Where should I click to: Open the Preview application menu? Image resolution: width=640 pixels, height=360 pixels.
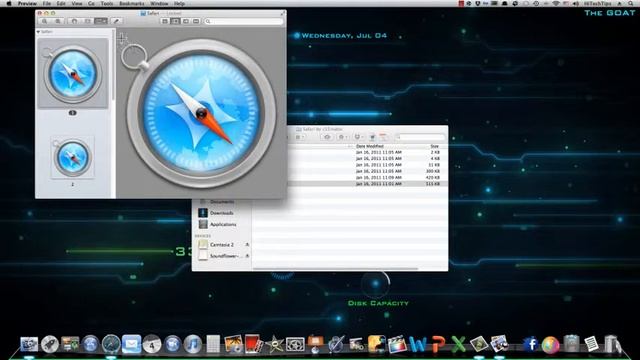pyautogui.click(x=27, y=3)
